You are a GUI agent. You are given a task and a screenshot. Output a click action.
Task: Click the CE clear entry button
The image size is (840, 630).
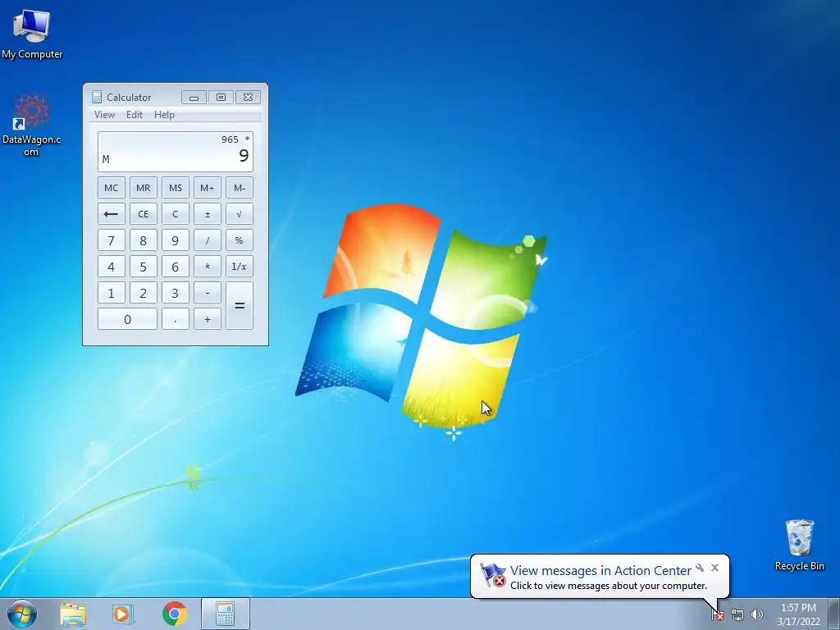pyautogui.click(x=143, y=214)
